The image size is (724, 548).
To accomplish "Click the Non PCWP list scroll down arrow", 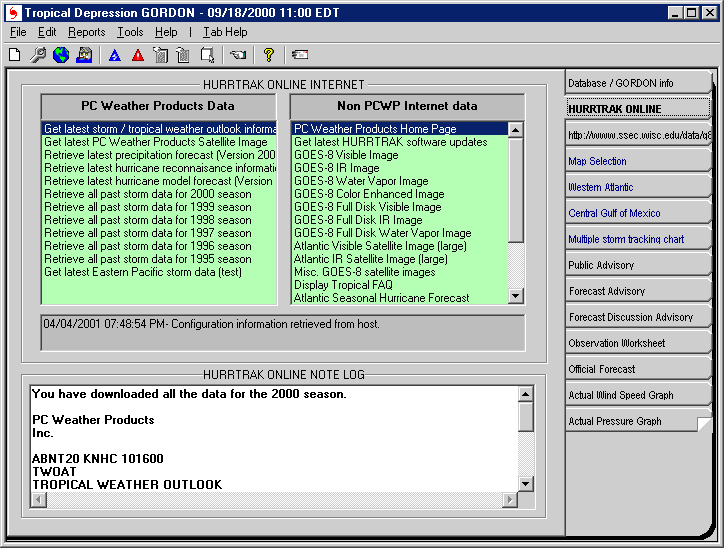I will coord(515,295).
